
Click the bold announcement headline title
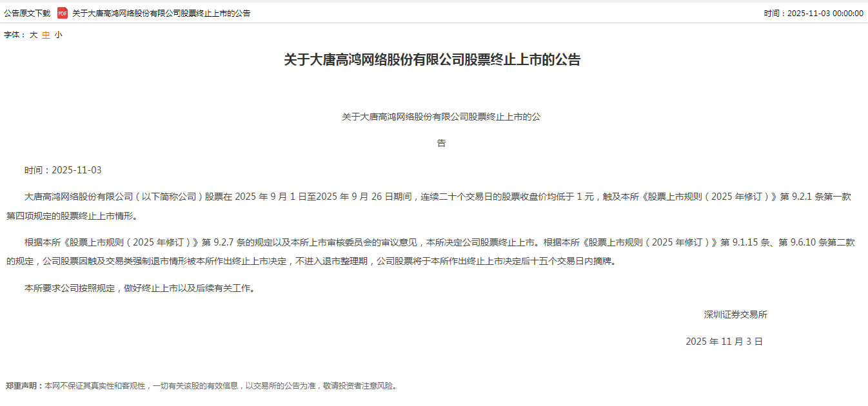[433, 60]
